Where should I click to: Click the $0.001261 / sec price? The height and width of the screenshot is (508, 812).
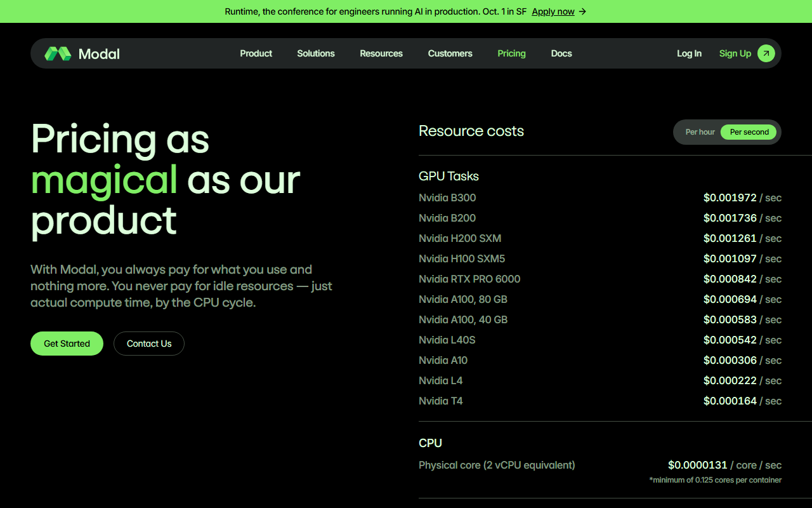coord(742,238)
